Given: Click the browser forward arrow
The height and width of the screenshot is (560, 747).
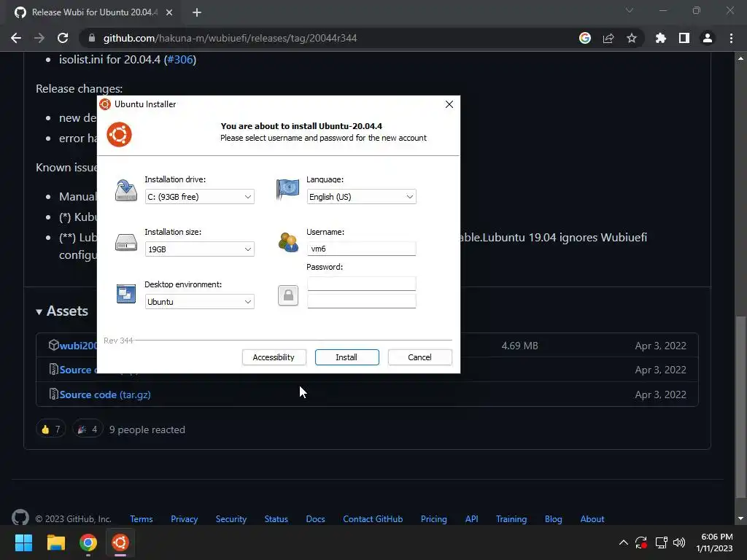Looking at the screenshot, I should [x=39, y=38].
